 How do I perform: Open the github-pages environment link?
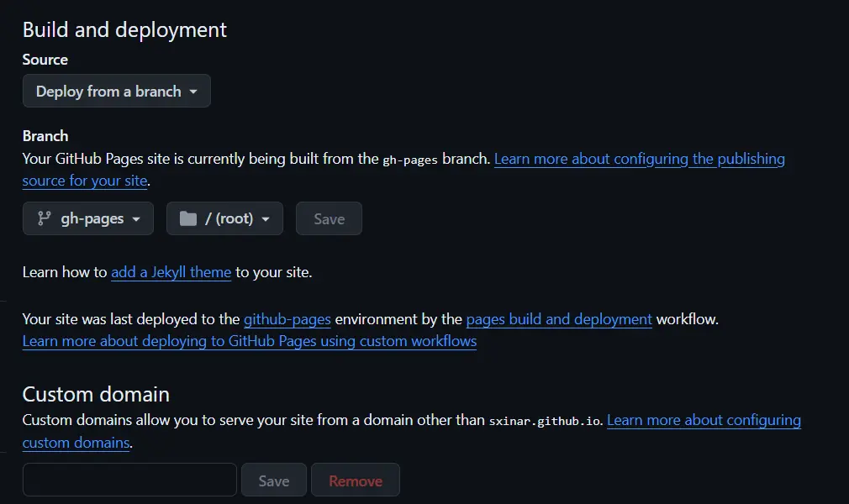(287, 319)
